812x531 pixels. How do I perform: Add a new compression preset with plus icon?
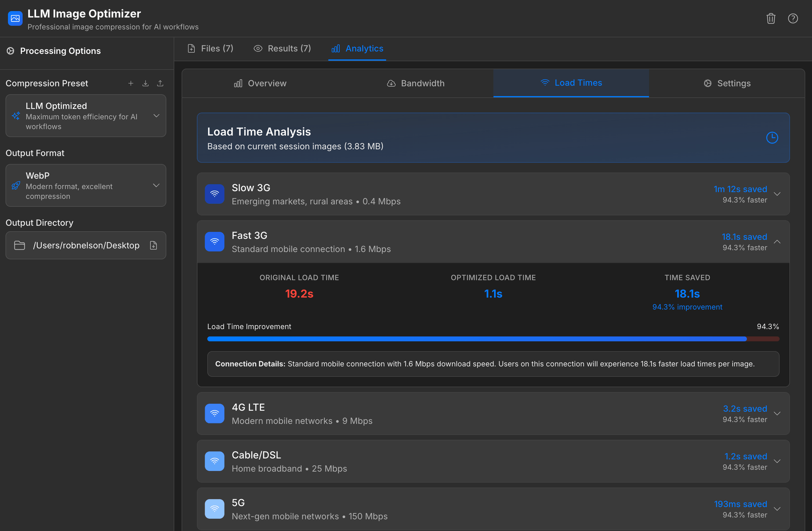click(x=131, y=83)
